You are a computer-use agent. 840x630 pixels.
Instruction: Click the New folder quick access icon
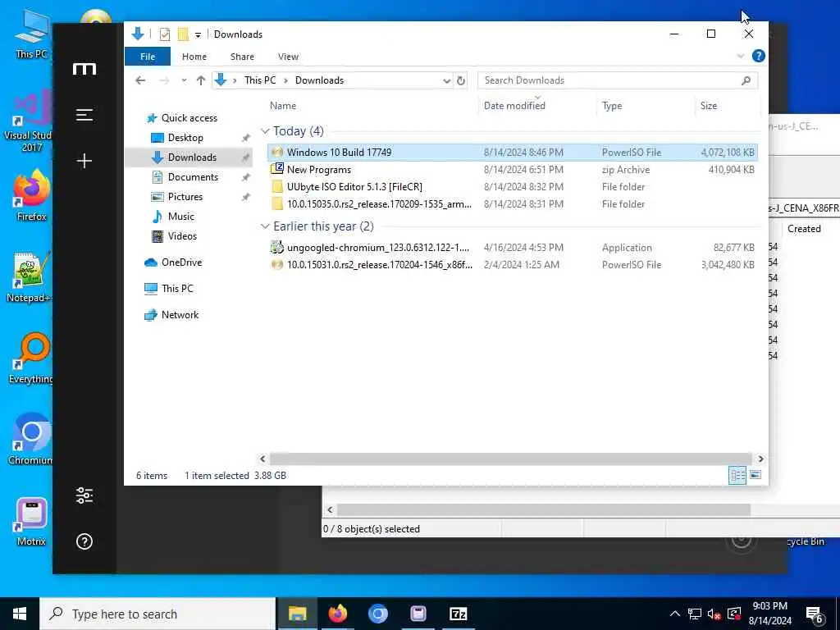[x=183, y=34]
